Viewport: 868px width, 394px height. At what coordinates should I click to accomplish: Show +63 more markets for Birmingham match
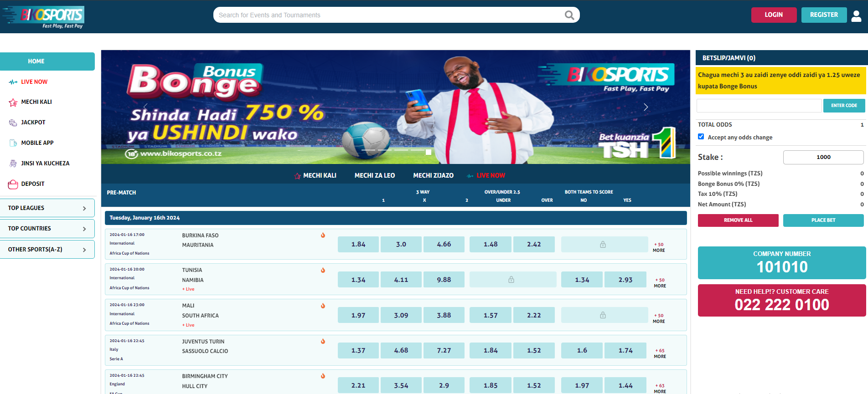coord(660,389)
